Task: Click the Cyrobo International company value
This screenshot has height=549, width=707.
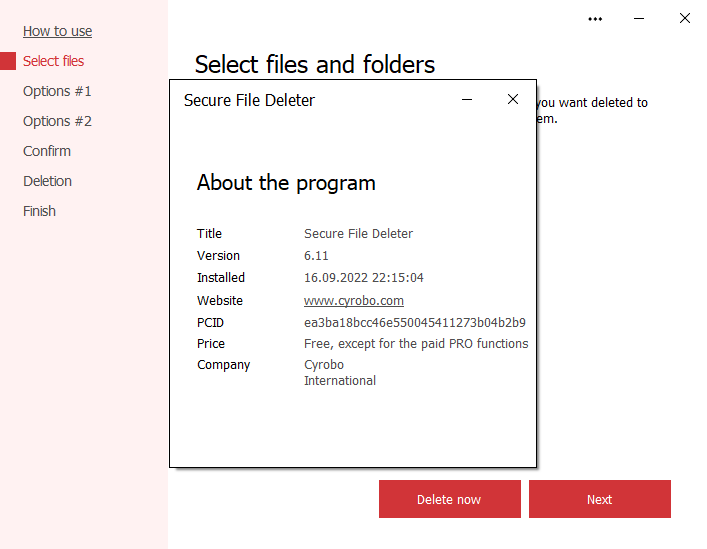Action: coord(340,372)
